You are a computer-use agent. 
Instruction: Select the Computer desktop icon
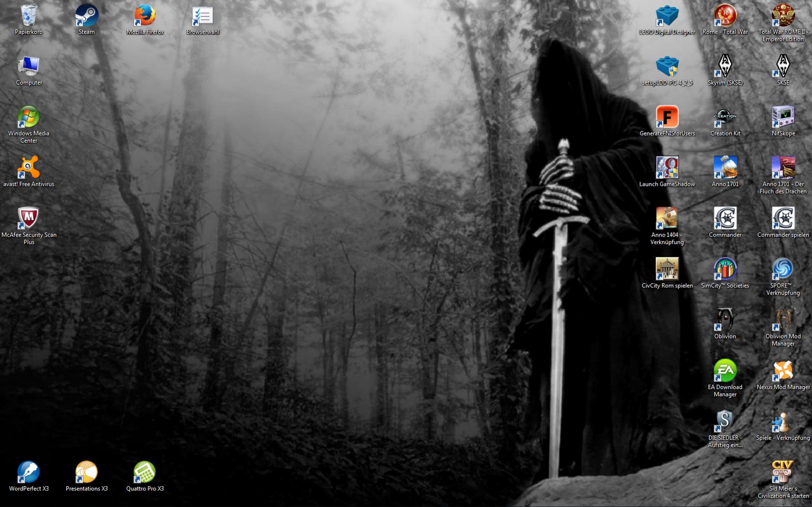pyautogui.click(x=29, y=67)
